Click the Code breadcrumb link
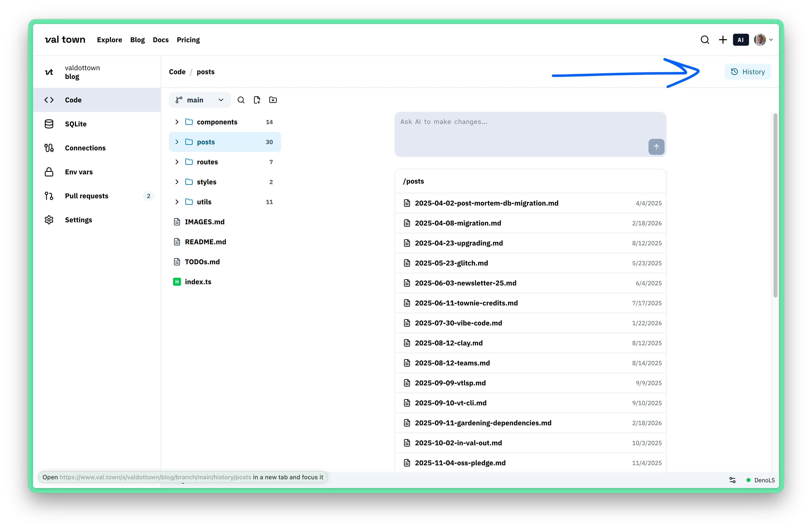The height and width of the screenshot is (530, 812). pos(177,72)
